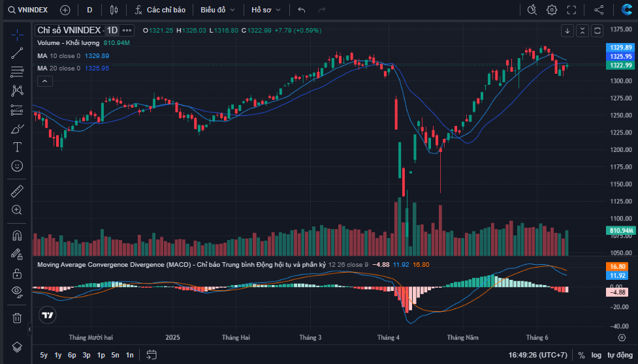Image resolution: width=638 pixels, height=364 pixels.
Task: Click the 1322.99 current price label
Action: pos(620,65)
